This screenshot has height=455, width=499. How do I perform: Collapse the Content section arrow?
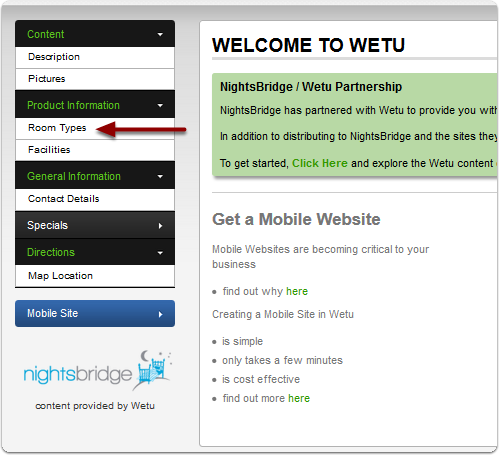160,34
